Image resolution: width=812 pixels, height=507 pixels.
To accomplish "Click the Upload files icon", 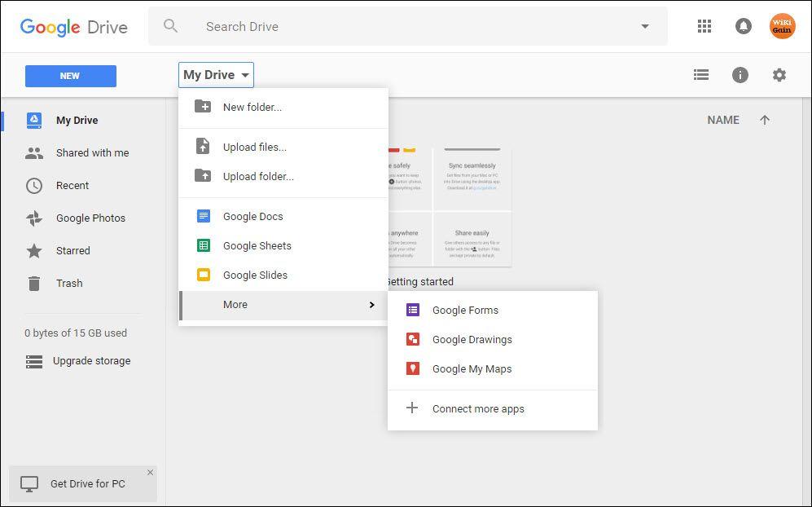I will (x=203, y=146).
